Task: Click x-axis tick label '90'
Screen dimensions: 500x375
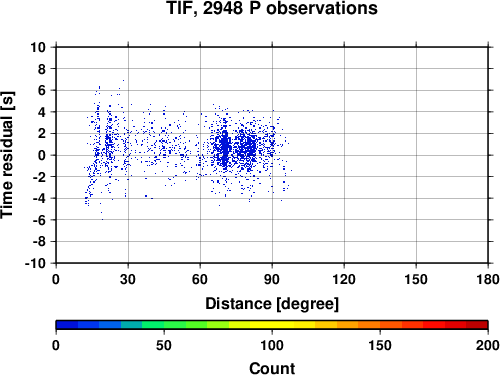Action: coord(272,279)
